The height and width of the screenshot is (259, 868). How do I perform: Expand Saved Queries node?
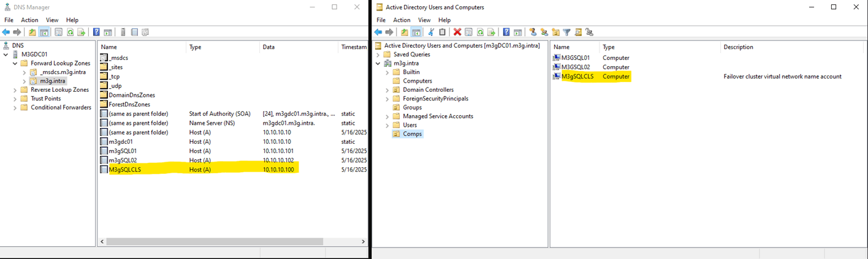click(378, 54)
